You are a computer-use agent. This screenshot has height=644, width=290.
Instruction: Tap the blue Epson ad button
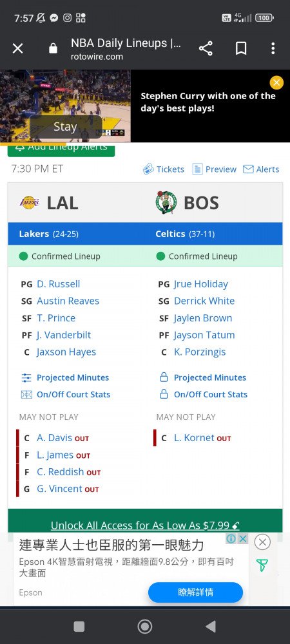point(195,592)
